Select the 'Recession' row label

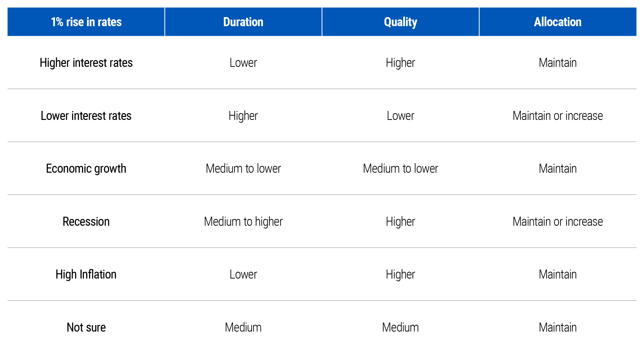pyautogui.click(x=86, y=221)
